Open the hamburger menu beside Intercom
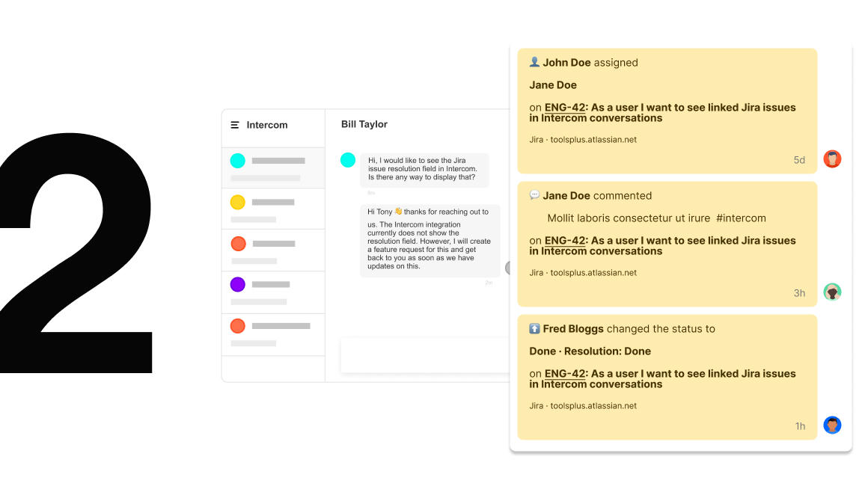 235,125
